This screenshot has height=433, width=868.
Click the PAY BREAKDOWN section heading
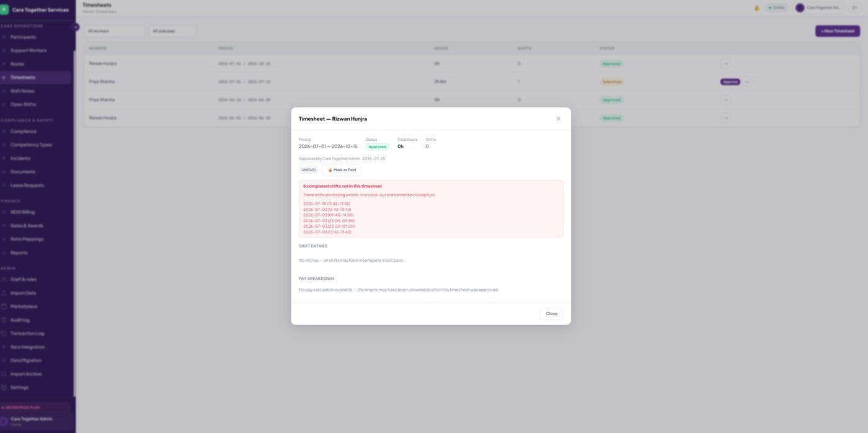(316, 279)
